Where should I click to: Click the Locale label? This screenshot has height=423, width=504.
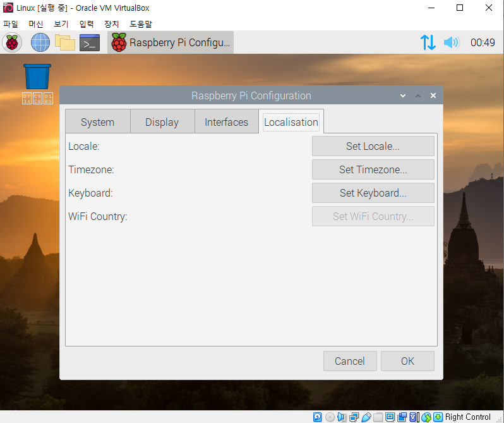84,146
